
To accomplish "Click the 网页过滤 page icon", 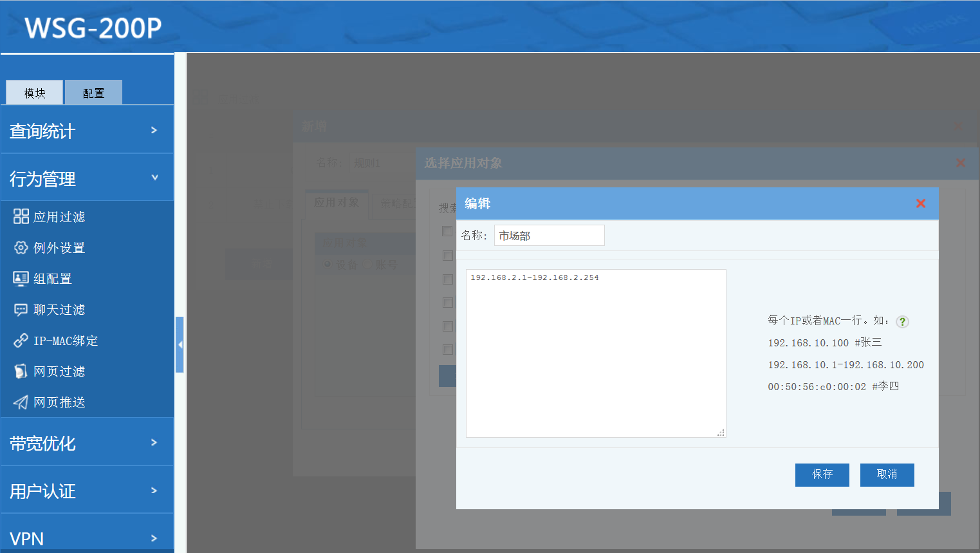I will [x=21, y=371].
